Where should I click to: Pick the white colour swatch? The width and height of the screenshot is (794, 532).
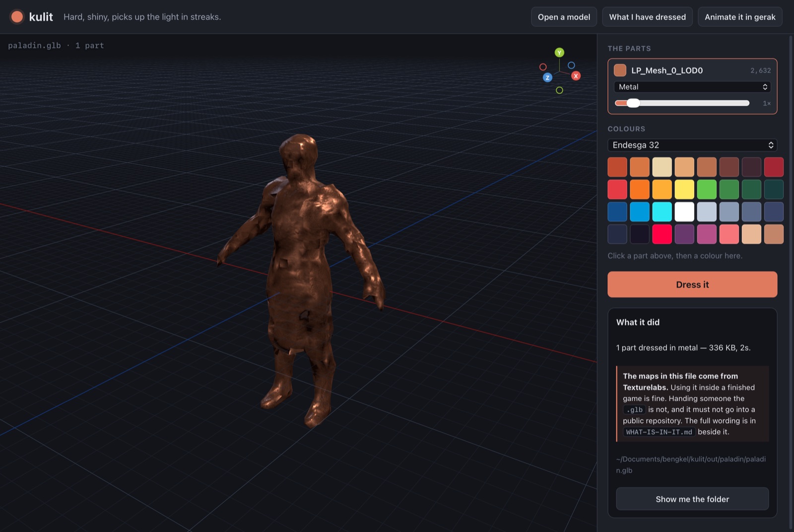click(x=684, y=212)
